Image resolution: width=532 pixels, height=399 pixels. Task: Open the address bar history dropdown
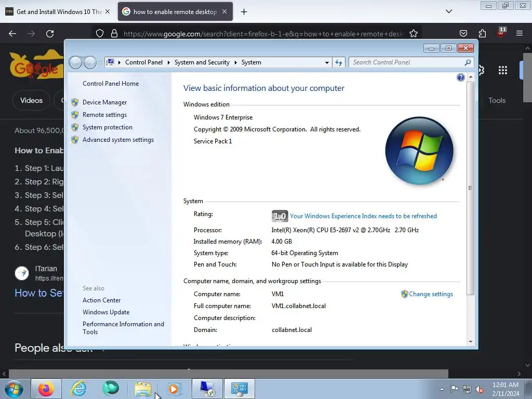click(327, 62)
